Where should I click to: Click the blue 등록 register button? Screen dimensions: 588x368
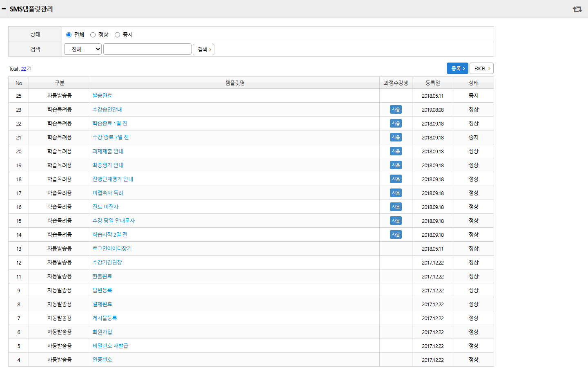click(x=457, y=68)
